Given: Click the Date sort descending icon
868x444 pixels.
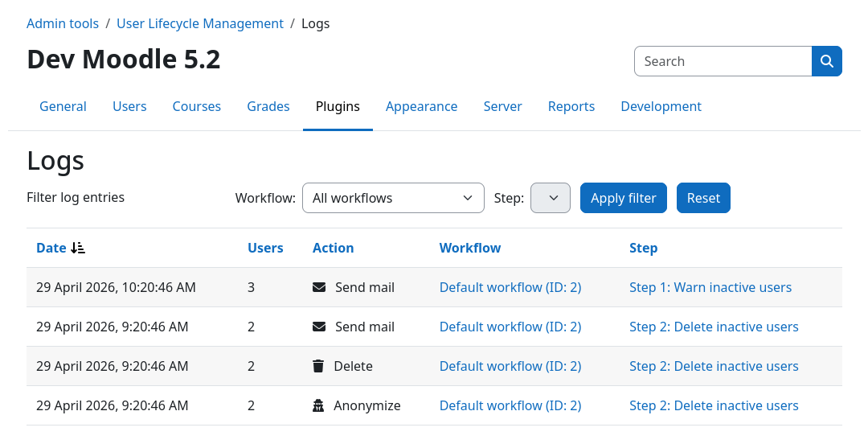Looking at the screenshot, I should coord(78,249).
